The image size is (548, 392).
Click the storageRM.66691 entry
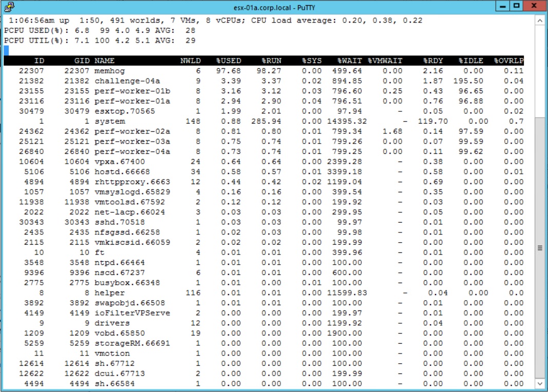click(x=132, y=344)
